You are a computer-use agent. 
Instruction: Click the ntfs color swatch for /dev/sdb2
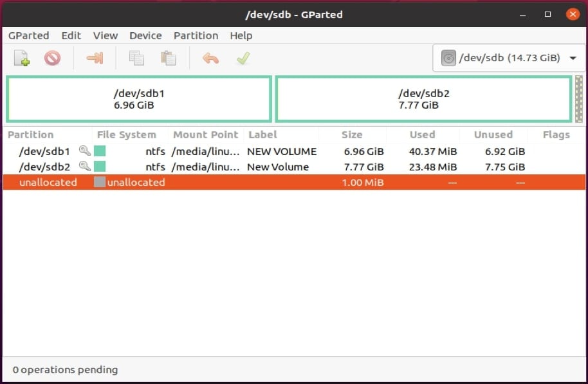coord(100,167)
